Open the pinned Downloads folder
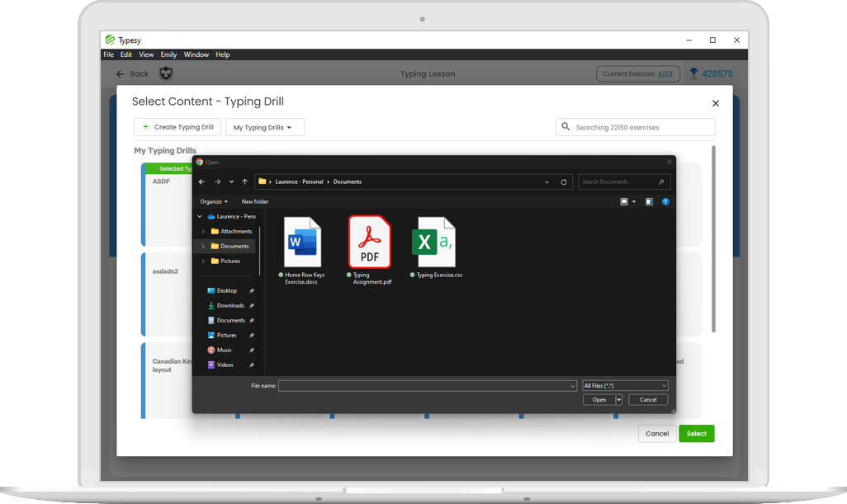Viewport: 847px width, 504px height. tap(230, 305)
